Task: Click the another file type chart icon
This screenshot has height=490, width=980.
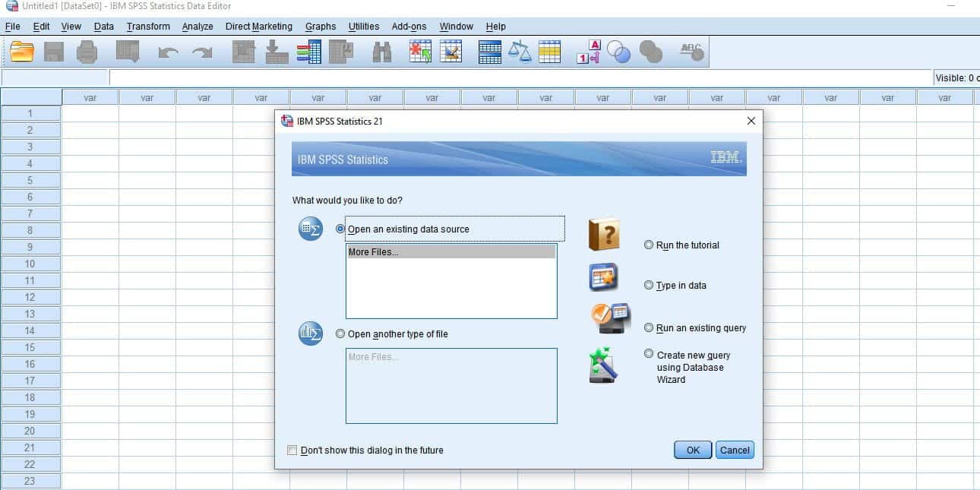Action: pyautogui.click(x=311, y=333)
